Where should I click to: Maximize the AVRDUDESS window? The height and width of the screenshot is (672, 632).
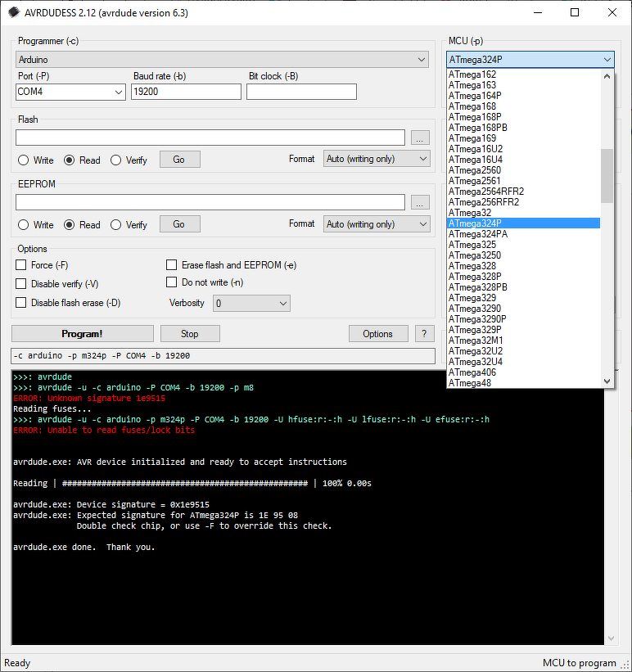coord(575,12)
